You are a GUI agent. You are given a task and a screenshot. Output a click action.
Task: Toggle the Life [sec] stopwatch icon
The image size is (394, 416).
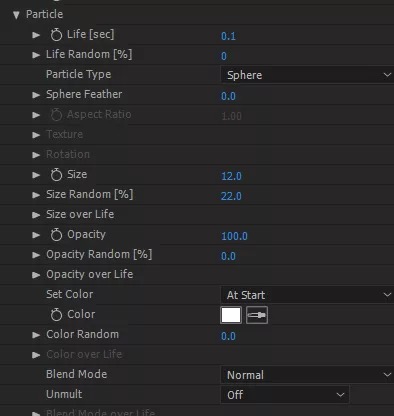click(x=56, y=35)
